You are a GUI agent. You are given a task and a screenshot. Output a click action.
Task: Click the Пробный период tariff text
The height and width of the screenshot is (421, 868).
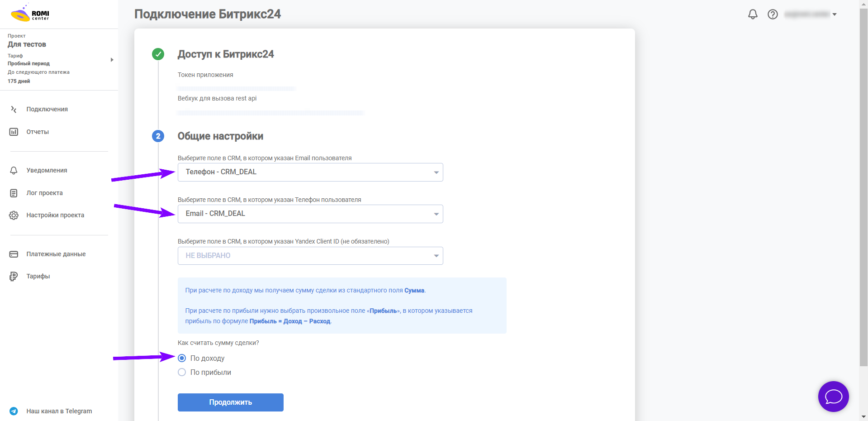click(x=28, y=63)
